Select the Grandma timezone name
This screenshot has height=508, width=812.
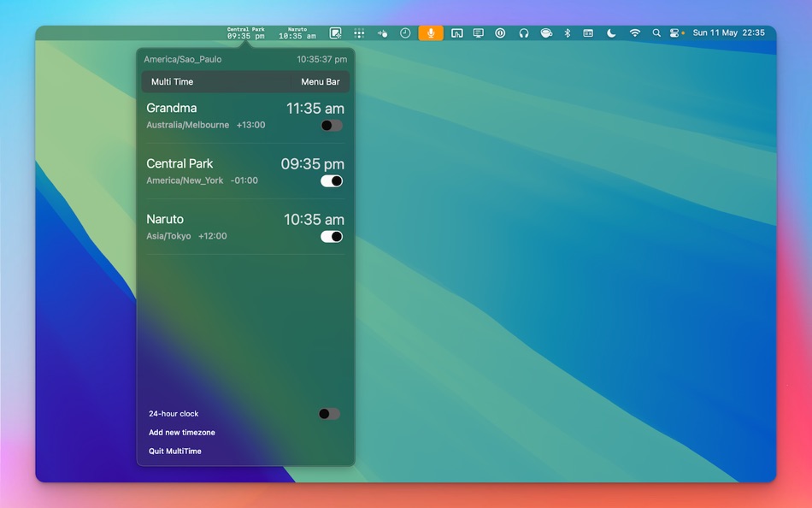click(172, 108)
